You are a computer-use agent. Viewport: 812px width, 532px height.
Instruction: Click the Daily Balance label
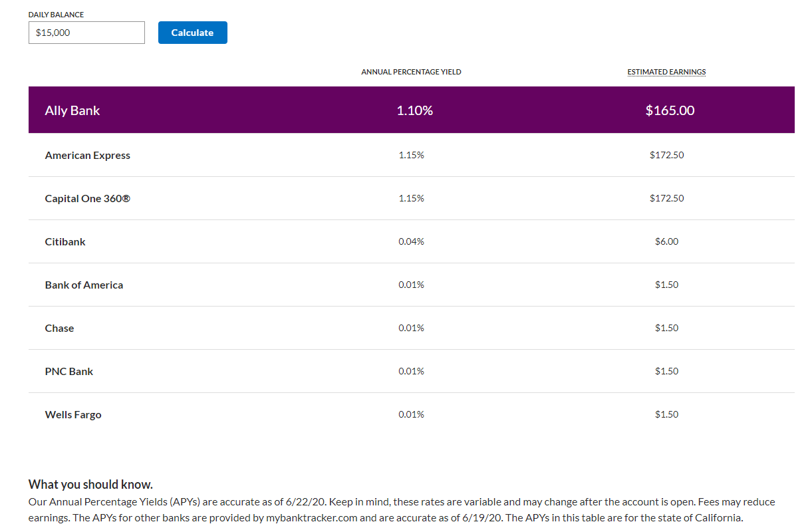[x=56, y=15]
